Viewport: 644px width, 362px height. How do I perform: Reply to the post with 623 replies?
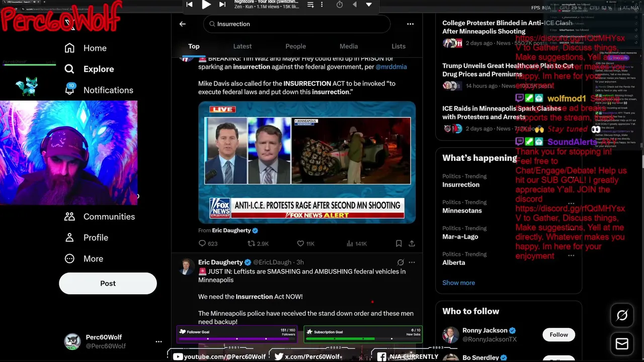click(x=208, y=243)
